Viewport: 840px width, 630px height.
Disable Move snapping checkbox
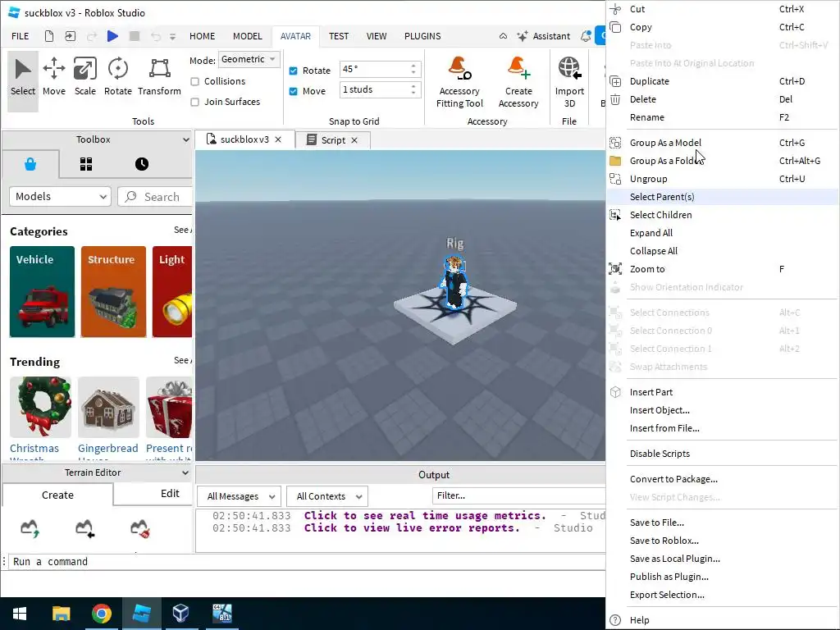pos(293,91)
